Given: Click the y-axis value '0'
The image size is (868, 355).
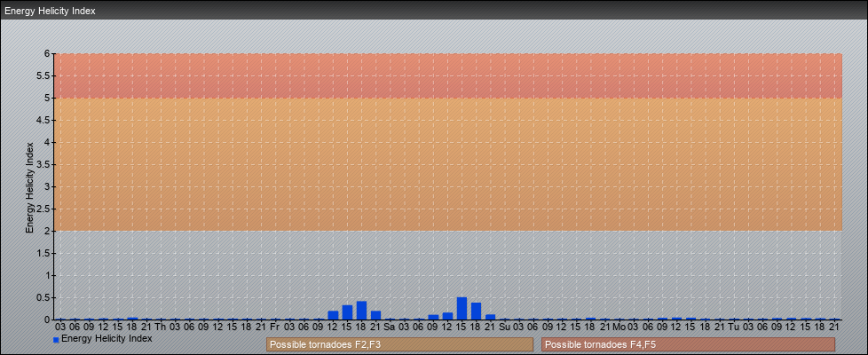Looking at the screenshot, I should [x=48, y=319].
